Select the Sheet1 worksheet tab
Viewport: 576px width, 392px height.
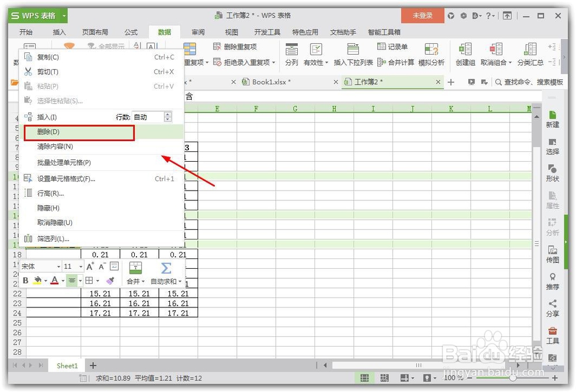(67, 366)
